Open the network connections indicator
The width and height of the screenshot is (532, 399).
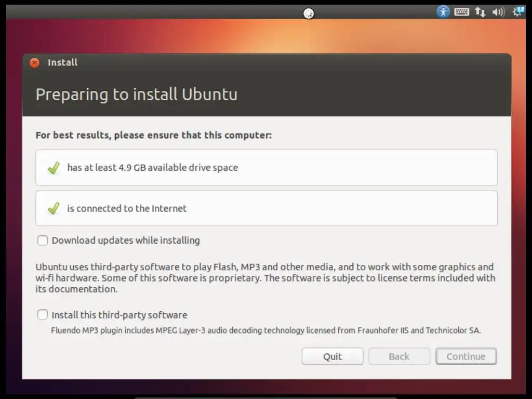coord(480,12)
